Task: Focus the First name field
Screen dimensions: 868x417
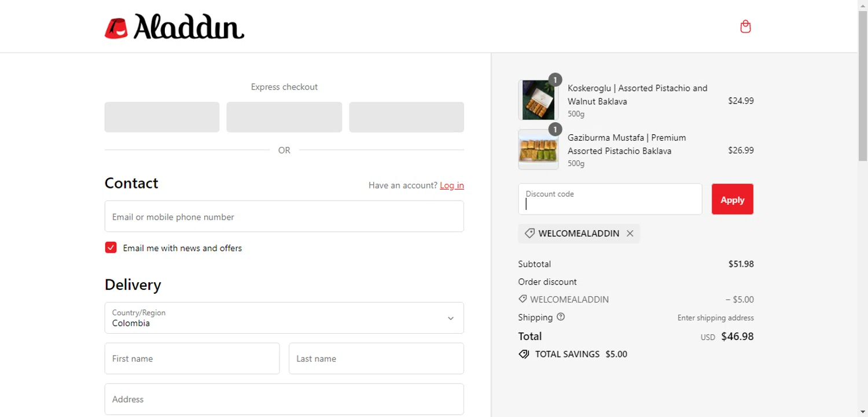Action: [x=192, y=359]
